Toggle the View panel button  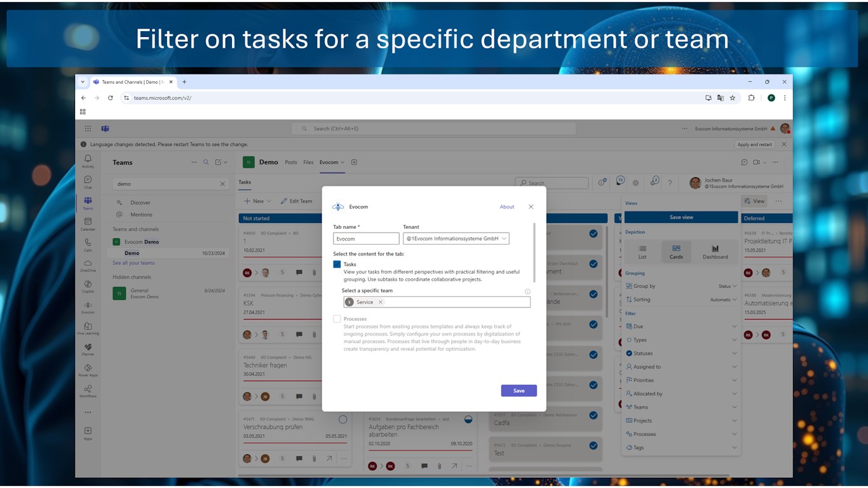pyautogui.click(x=754, y=201)
